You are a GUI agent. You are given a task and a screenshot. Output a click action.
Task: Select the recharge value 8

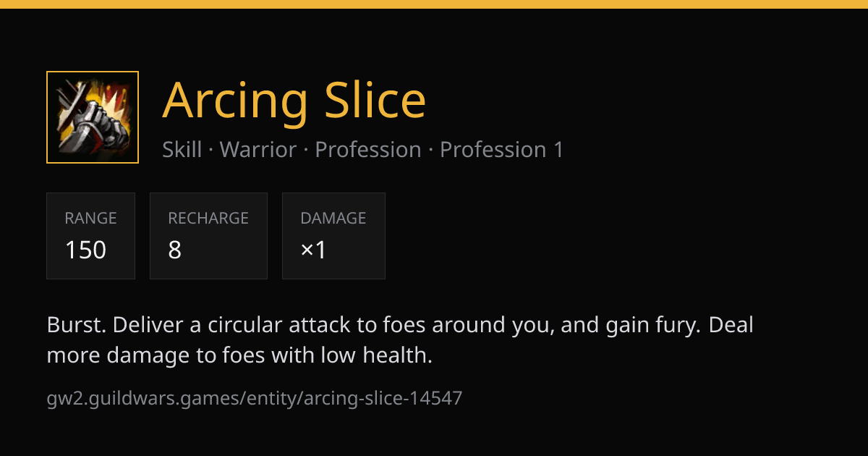tap(174, 250)
